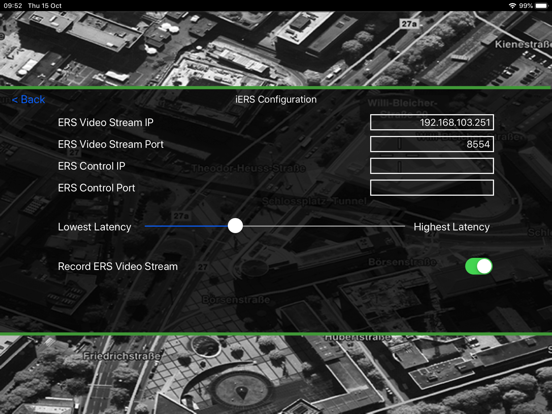Click the iERS Configuration title
This screenshot has width=552, height=414.
(276, 100)
